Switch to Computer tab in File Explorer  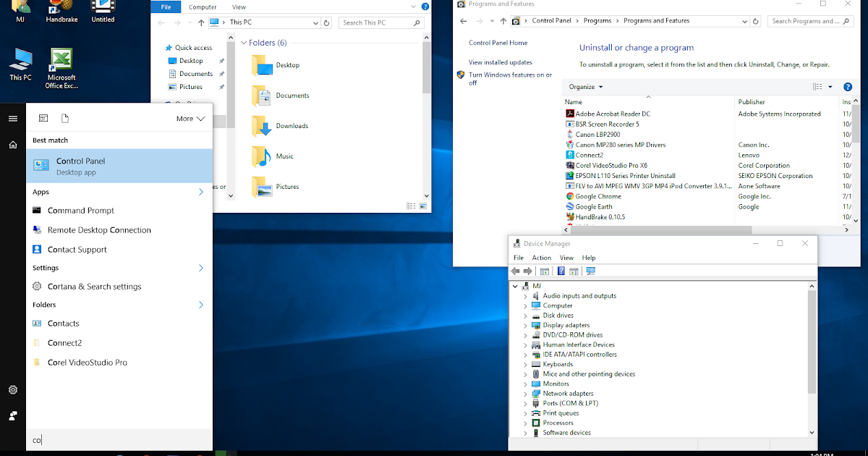click(203, 7)
